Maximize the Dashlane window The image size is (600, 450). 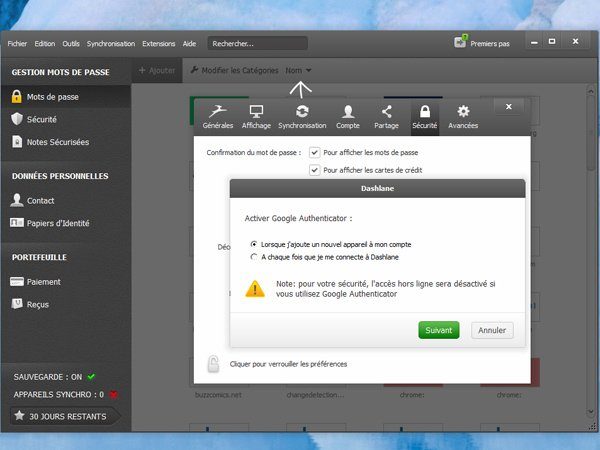552,41
